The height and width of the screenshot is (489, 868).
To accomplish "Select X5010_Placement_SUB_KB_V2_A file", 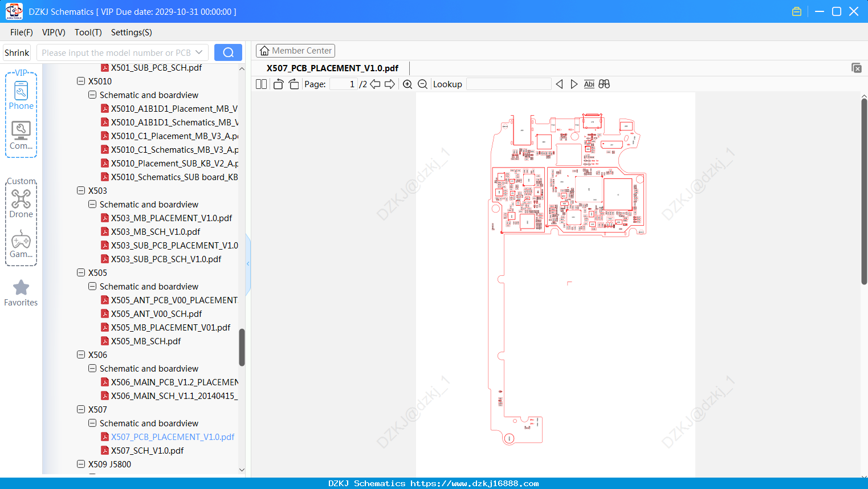I will [170, 163].
